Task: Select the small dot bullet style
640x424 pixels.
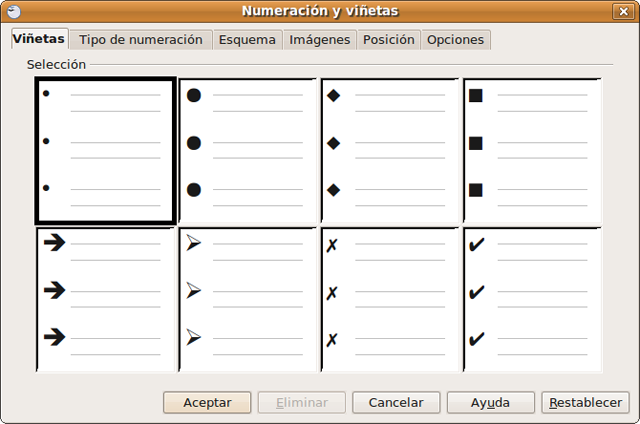Action: coord(106,150)
